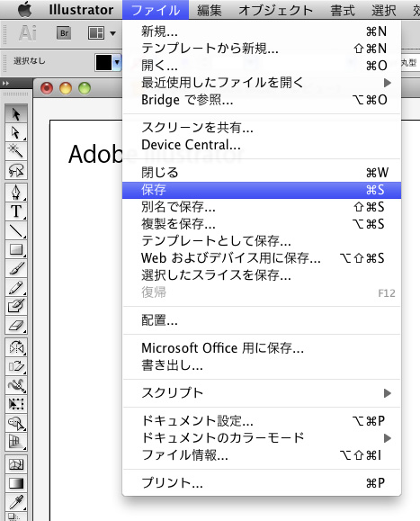The height and width of the screenshot is (521, 420).
Task: Open the Illustrator application menu
Action: (81, 10)
